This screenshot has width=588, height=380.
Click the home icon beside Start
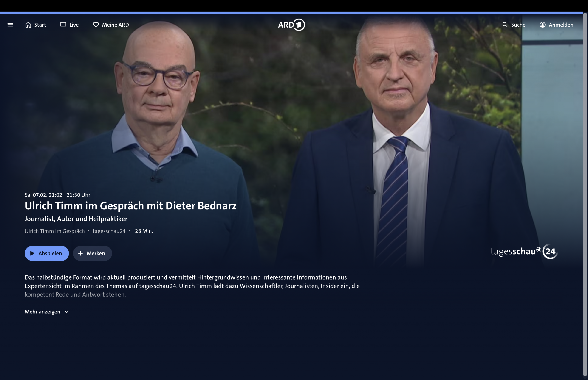coord(28,25)
